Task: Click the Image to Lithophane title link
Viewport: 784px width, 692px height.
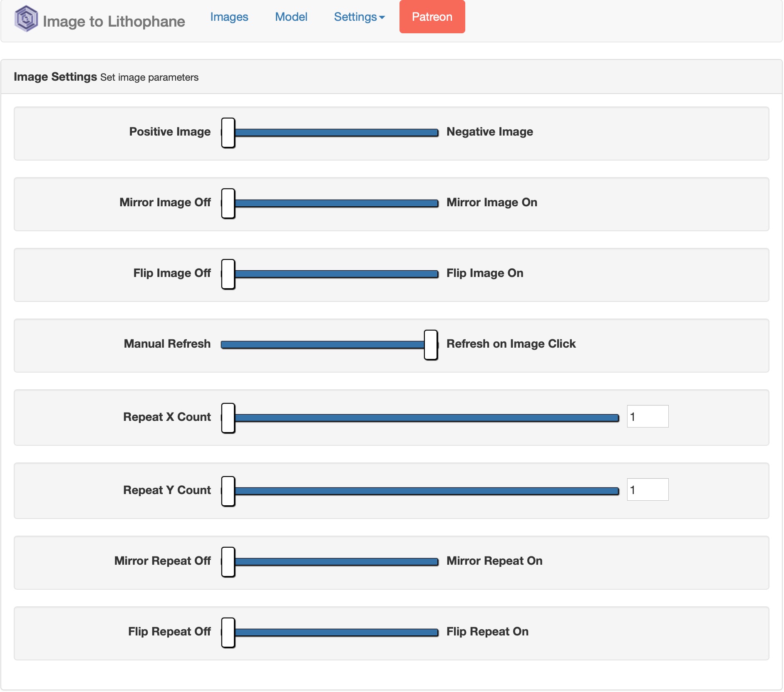Action: pos(114,21)
